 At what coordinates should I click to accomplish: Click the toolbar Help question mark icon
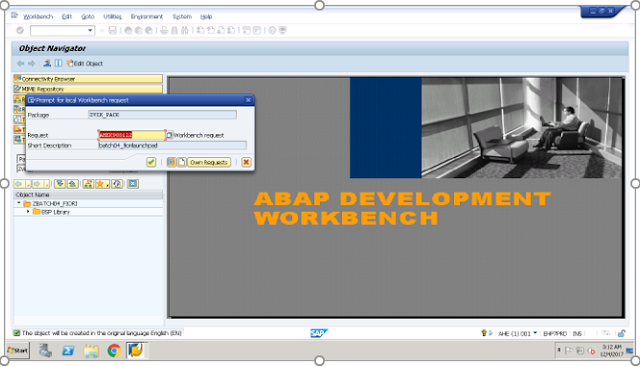pos(272,31)
